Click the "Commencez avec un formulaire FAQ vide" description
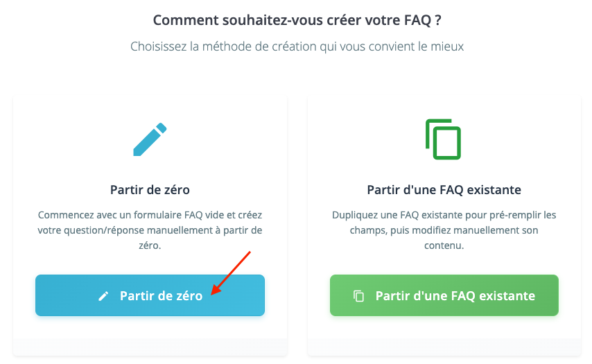Screen dimensions: 592x364 coord(150,215)
